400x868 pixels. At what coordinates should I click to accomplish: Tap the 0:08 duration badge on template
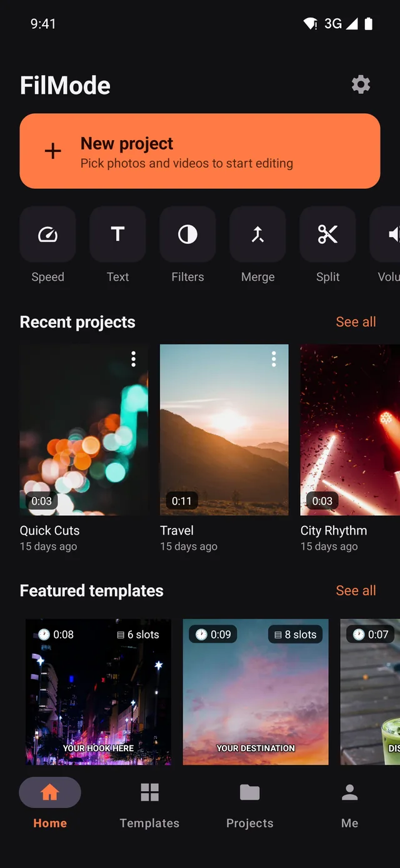click(x=56, y=635)
